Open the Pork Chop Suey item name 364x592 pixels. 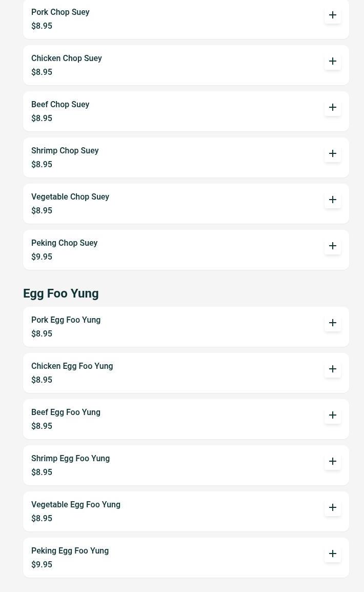[60, 12]
